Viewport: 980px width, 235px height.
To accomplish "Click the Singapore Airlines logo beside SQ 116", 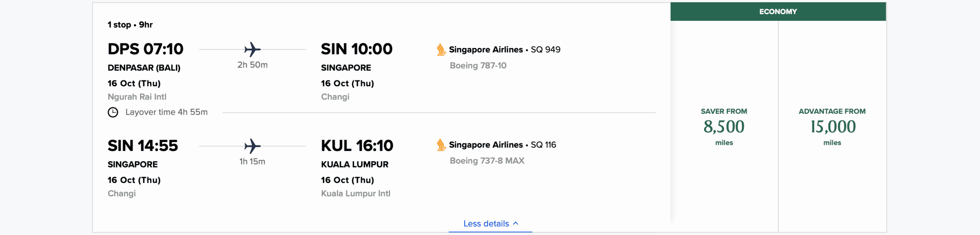I will click(441, 145).
